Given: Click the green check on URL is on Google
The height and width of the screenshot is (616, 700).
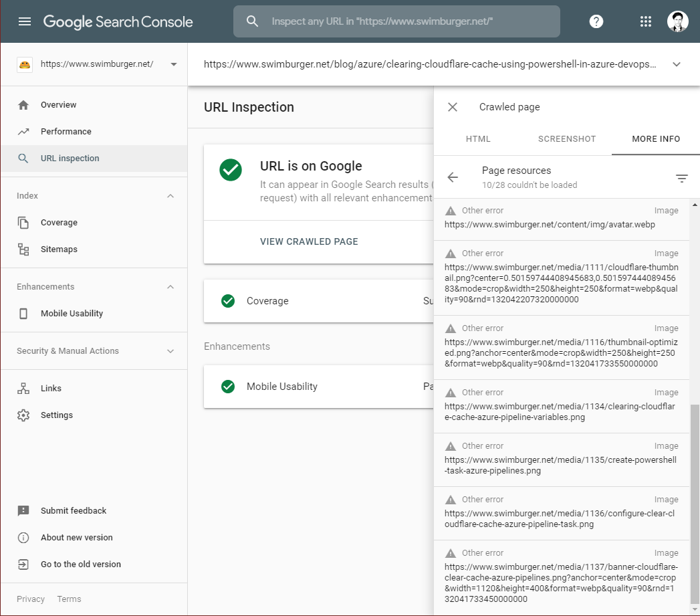Looking at the screenshot, I should [x=231, y=170].
